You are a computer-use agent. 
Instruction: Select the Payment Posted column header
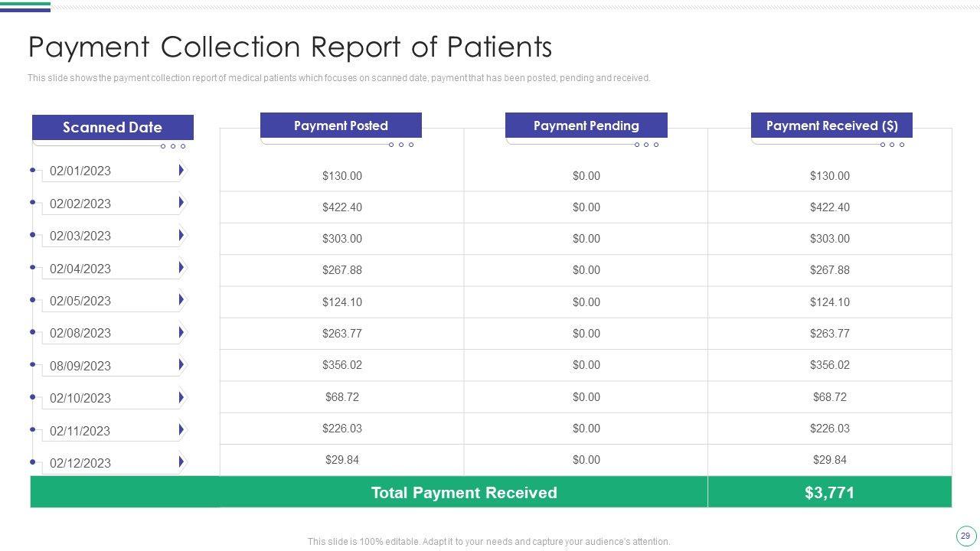coord(341,126)
